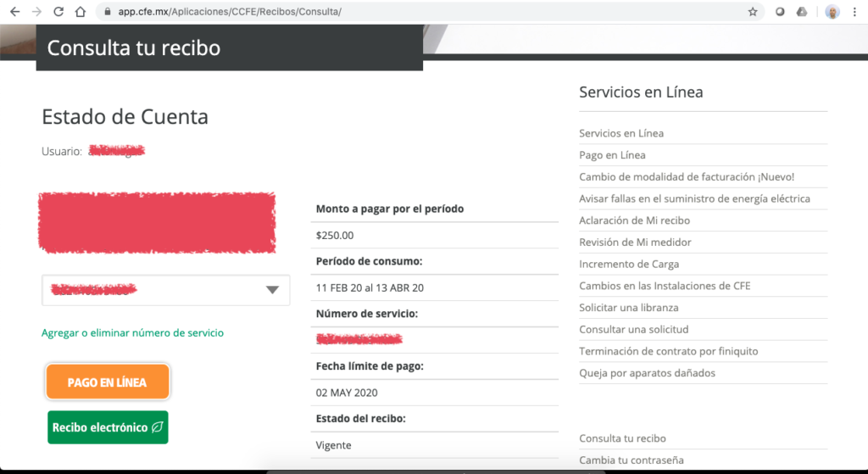Open the round extension icon in toolbar
868x474 pixels.
(x=780, y=12)
